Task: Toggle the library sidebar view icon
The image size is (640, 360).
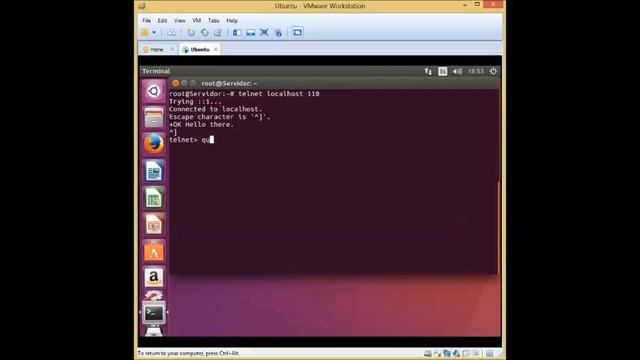Action: pyautogui.click(x=237, y=33)
